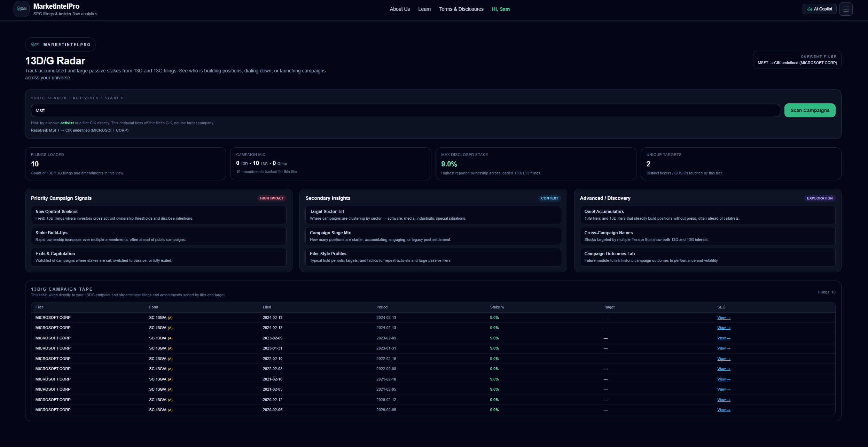Click the Scan Campaigns button
This screenshot has width=868, height=447.
click(810, 110)
